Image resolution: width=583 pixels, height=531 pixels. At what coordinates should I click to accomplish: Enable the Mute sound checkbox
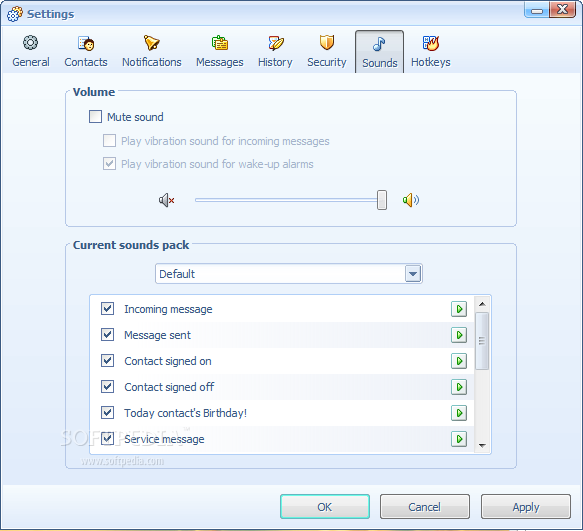coord(96,117)
